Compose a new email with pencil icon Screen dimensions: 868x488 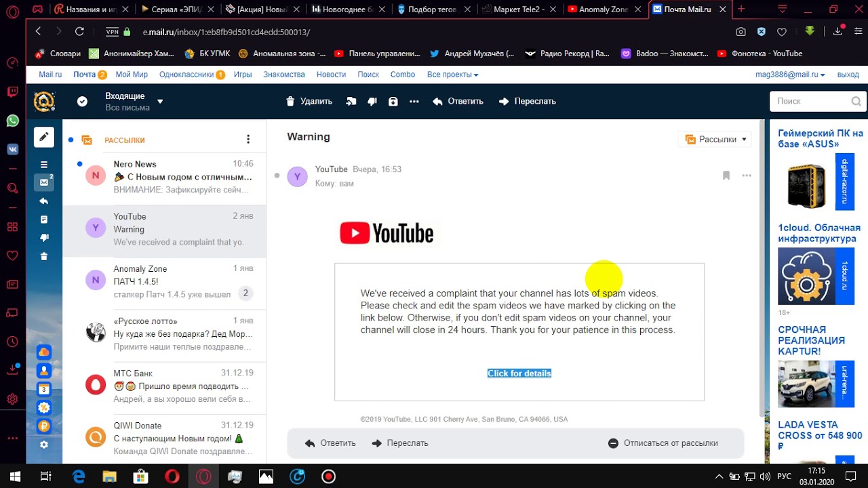pyautogui.click(x=44, y=137)
